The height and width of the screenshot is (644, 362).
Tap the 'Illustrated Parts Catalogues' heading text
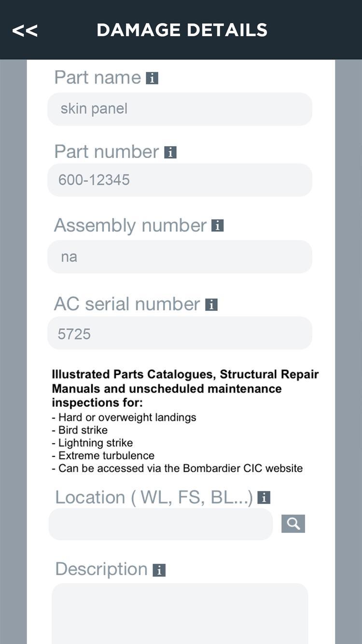[x=185, y=375]
